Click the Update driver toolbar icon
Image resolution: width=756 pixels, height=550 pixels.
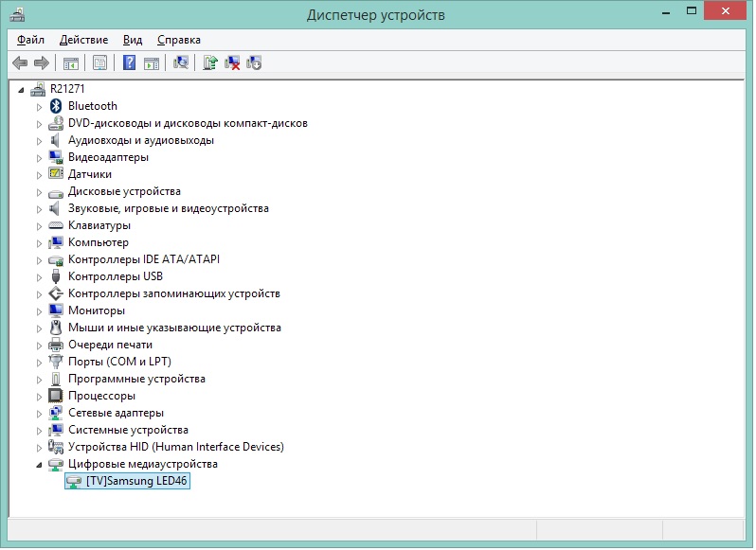click(209, 63)
